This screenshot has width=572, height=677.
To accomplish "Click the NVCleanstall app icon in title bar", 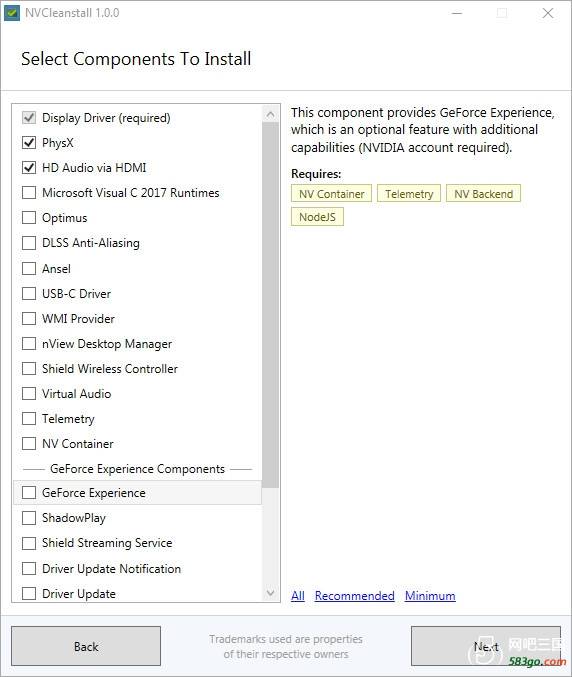I will (x=12, y=13).
